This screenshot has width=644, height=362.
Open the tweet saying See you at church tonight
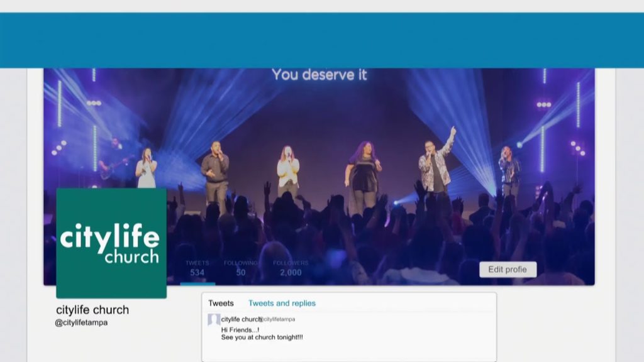click(262, 337)
